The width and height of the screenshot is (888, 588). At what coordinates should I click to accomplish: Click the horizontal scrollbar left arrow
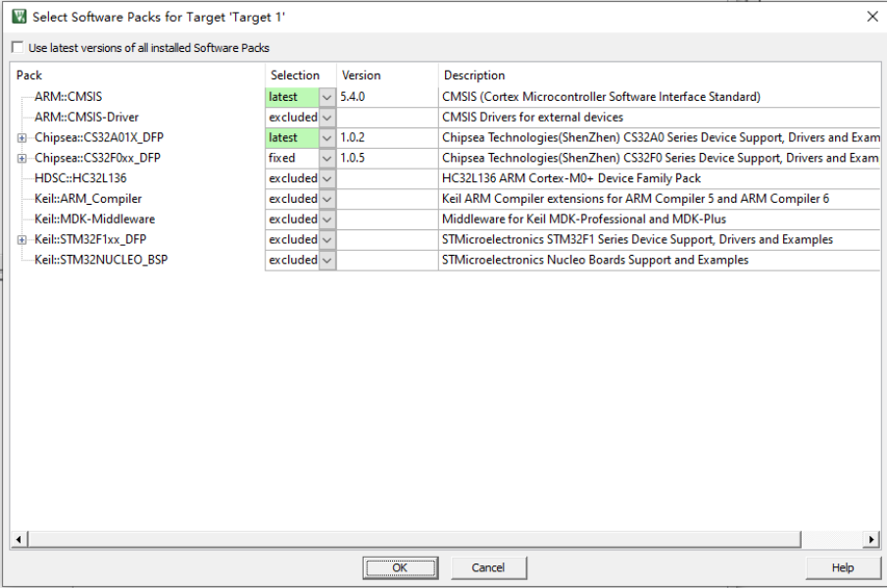[18, 540]
